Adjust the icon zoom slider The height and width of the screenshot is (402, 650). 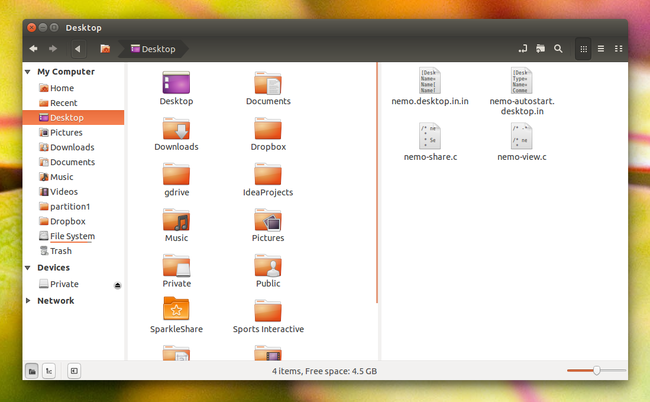597,371
